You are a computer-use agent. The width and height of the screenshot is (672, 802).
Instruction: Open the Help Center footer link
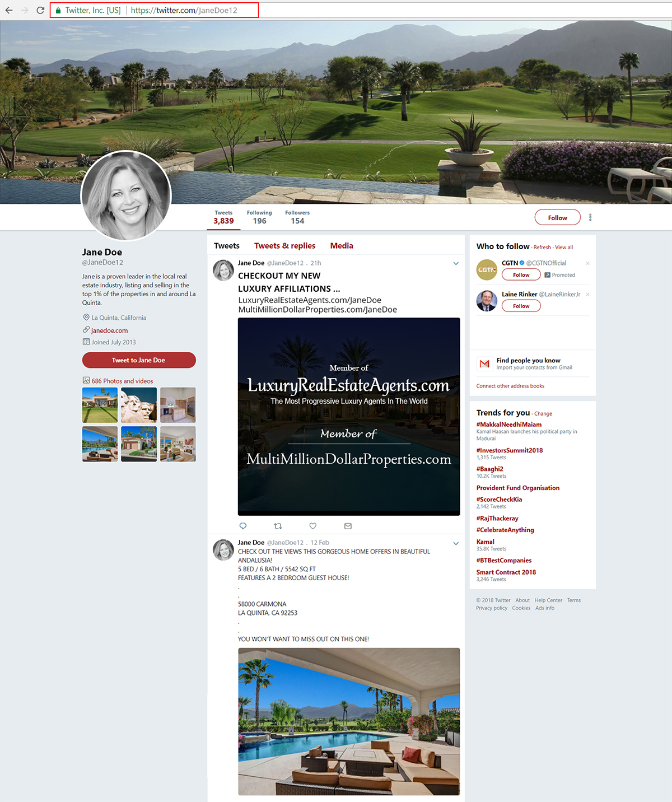coord(548,600)
